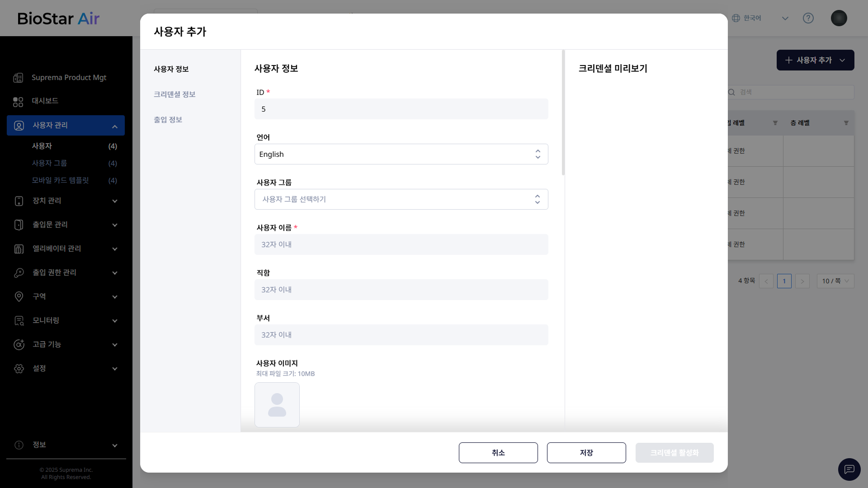Collapse the 사용자 관리 menu chevron
The width and height of the screenshot is (868, 488).
[x=115, y=127]
